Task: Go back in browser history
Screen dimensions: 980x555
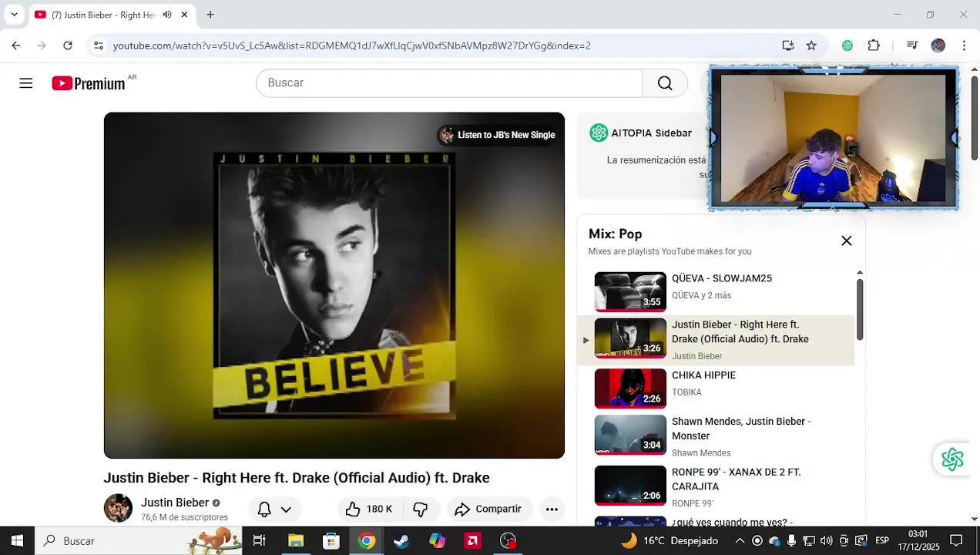Action: click(x=16, y=45)
